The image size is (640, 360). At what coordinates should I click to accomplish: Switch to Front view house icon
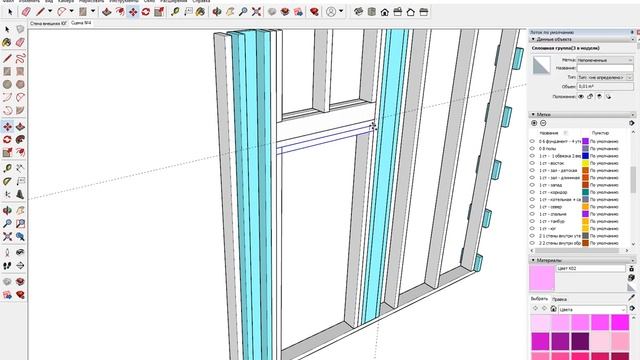pos(384,12)
